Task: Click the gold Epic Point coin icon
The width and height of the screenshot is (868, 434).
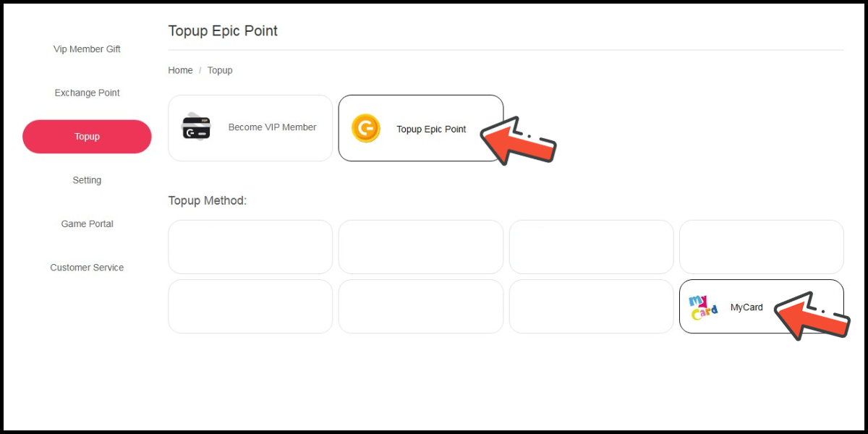Action: click(365, 128)
